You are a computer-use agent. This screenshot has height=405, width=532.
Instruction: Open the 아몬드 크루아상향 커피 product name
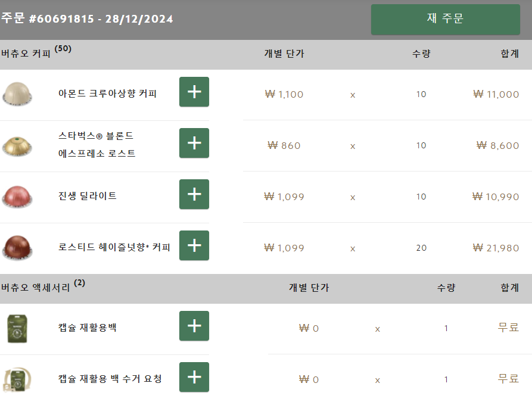[x=107, y=94]
